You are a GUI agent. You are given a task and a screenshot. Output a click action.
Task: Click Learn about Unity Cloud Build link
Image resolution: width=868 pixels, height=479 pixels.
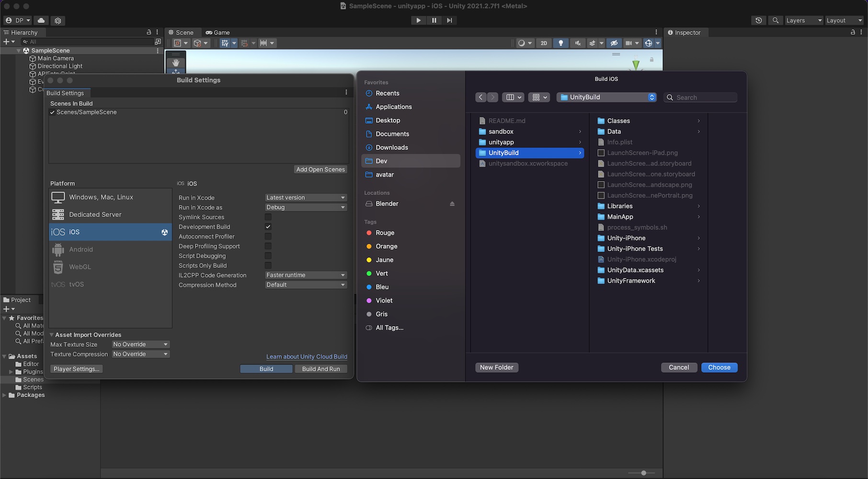tap(307, 356)
